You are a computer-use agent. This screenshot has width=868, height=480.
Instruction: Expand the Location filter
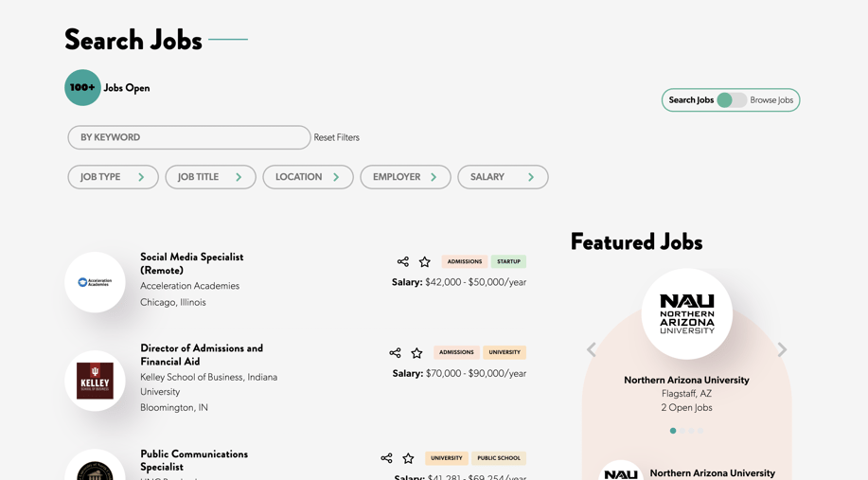[x=308, y=177]
